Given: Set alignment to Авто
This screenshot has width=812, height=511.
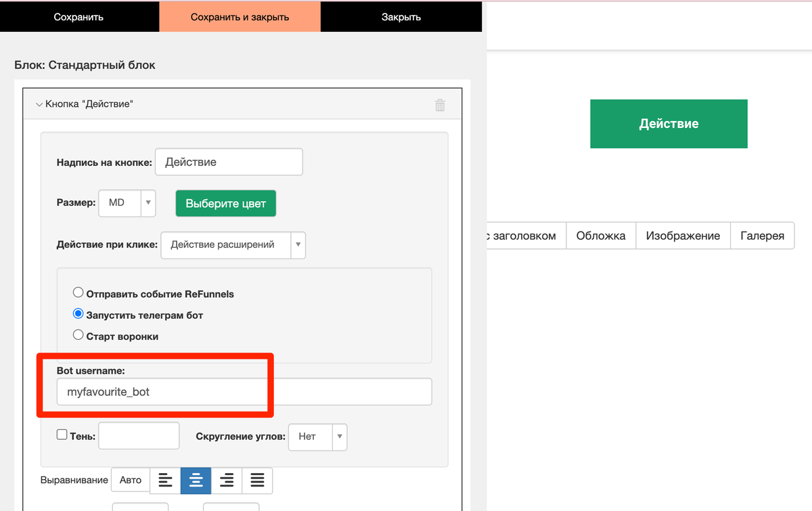Looking at the screenshot, I should (x=131, y=480).
